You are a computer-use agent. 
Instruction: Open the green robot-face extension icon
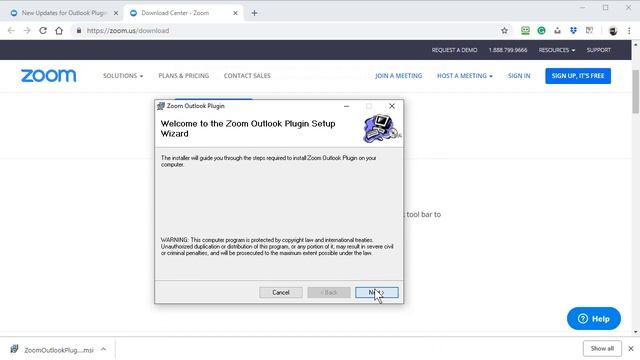tap(525, 31)
